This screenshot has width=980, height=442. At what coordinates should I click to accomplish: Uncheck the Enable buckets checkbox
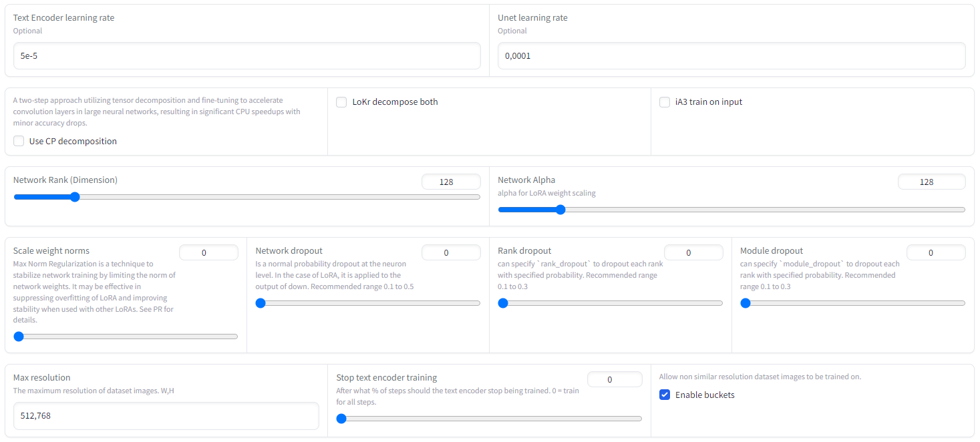coord(665,395)
